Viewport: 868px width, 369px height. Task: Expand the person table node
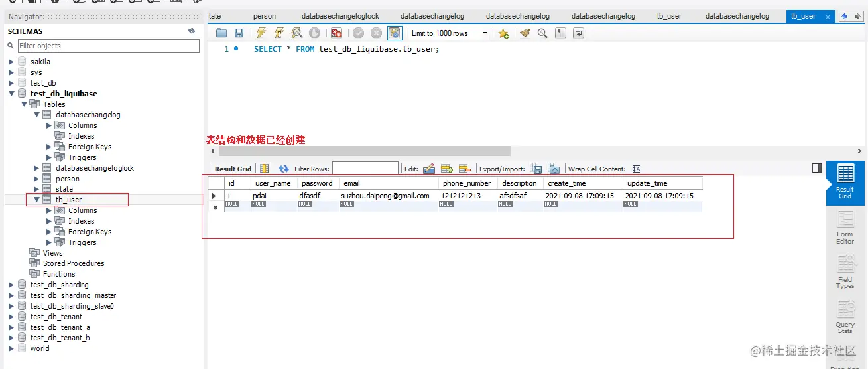37,179
